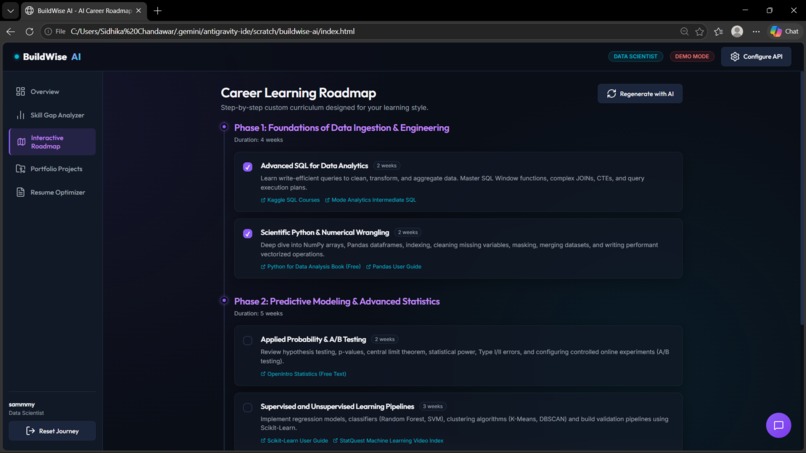Image resolution: width=806 pixels, height=453 pixels.
Task: Select Interactive Roadmap in sidebar
Action: (52, 142)
